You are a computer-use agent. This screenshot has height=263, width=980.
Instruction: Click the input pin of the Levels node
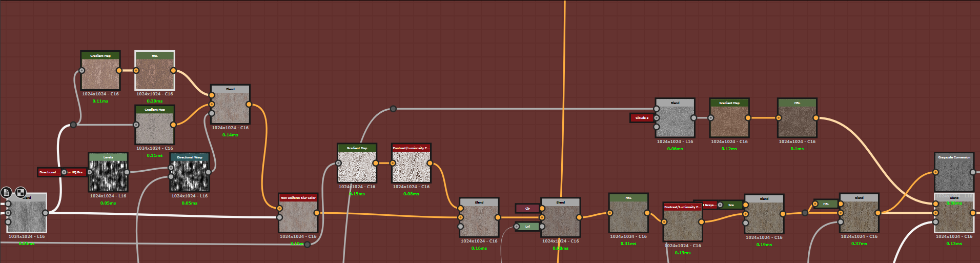[x=90, y=172]
